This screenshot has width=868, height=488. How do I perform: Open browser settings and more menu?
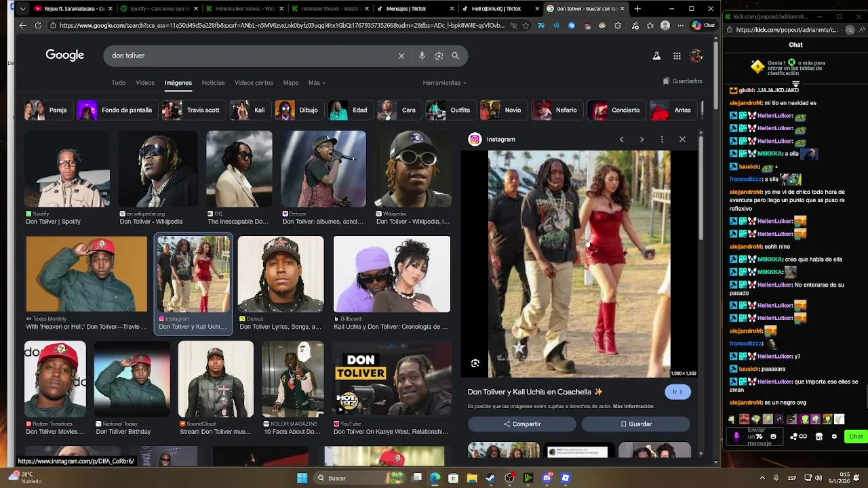coord(680,25)
